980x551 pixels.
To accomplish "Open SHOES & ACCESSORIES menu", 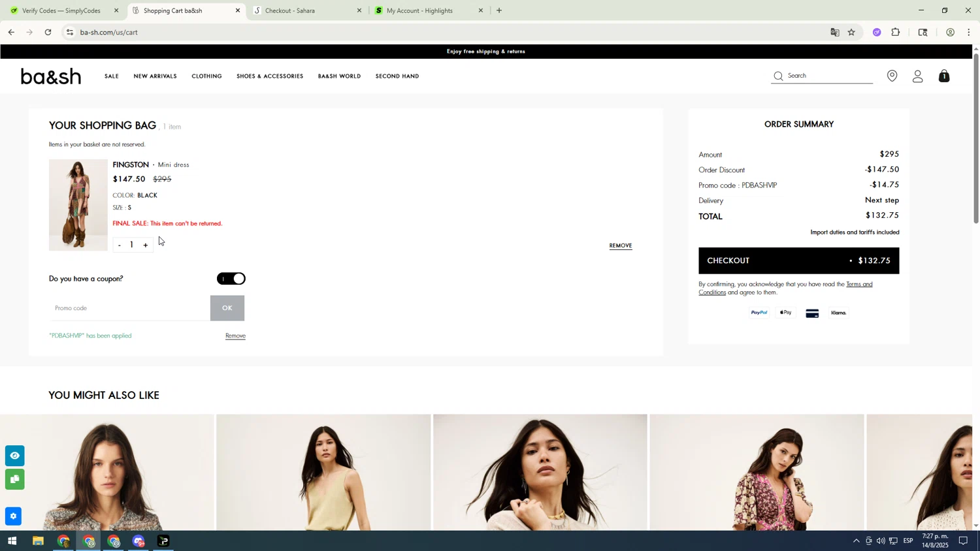I will [x=270, y=76].
